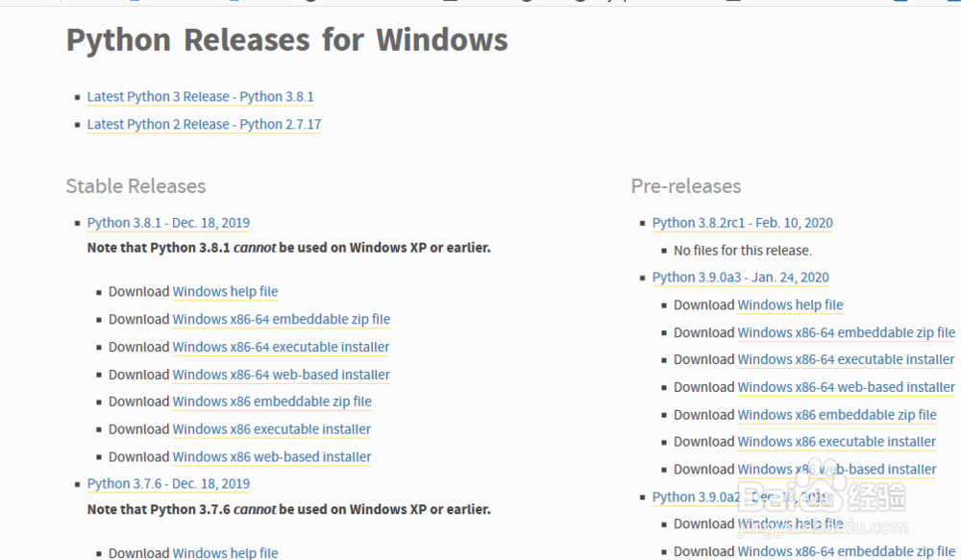Image resolution: width=961 pixels, height=560 pixels.
Task: Open Python 3.8.2rc1 - Feb. 10, 2020 pre-release link
Action: point(742,223)
